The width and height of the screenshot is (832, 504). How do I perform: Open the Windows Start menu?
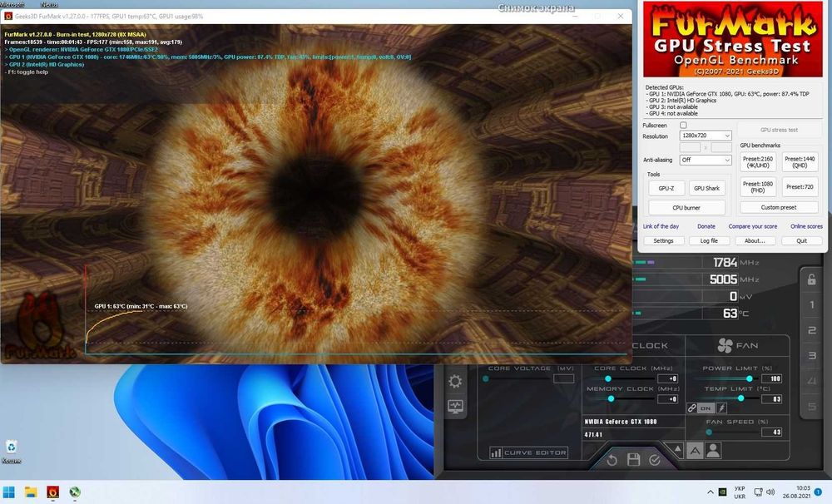point(9,492)
